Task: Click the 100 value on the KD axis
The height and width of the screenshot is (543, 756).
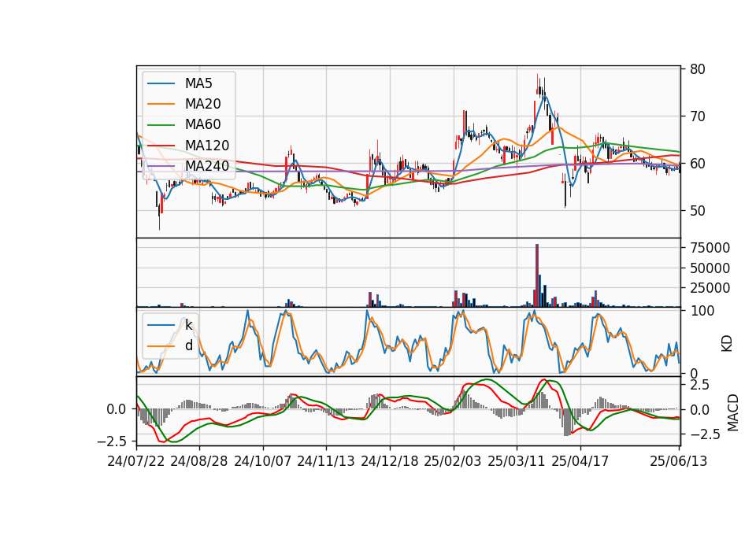Action: [x=702, y=312]
